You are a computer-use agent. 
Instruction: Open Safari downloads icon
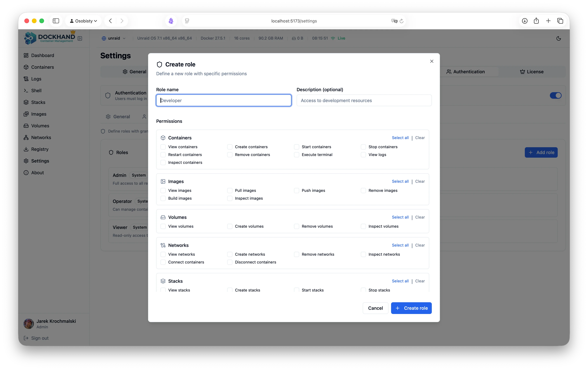[524, 21]
